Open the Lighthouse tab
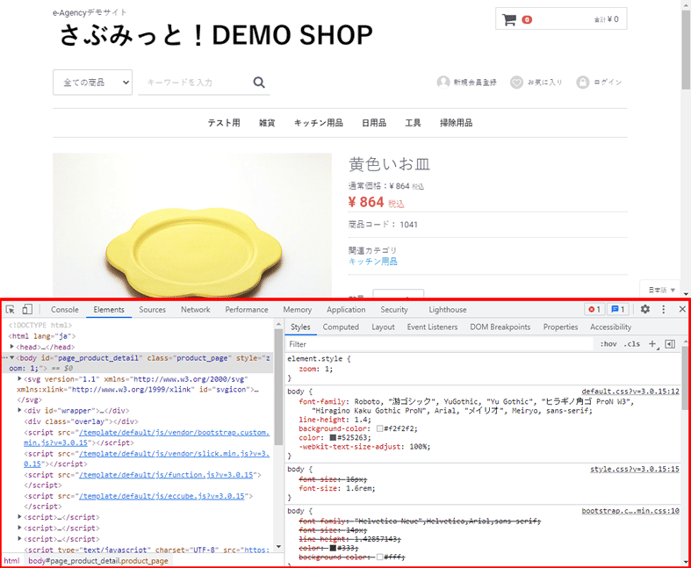 click(x=447, y=310)
